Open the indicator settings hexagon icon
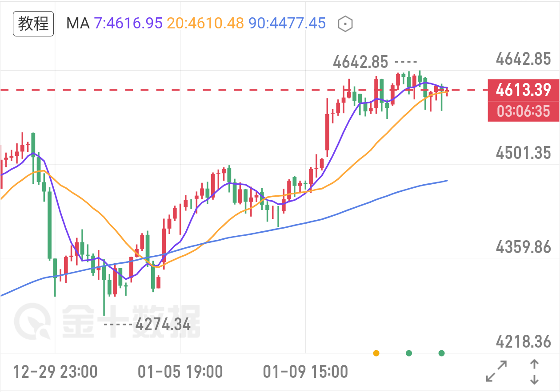Image resolution: width=560 pixels, height=392 pixels. [x=344, y=23]
